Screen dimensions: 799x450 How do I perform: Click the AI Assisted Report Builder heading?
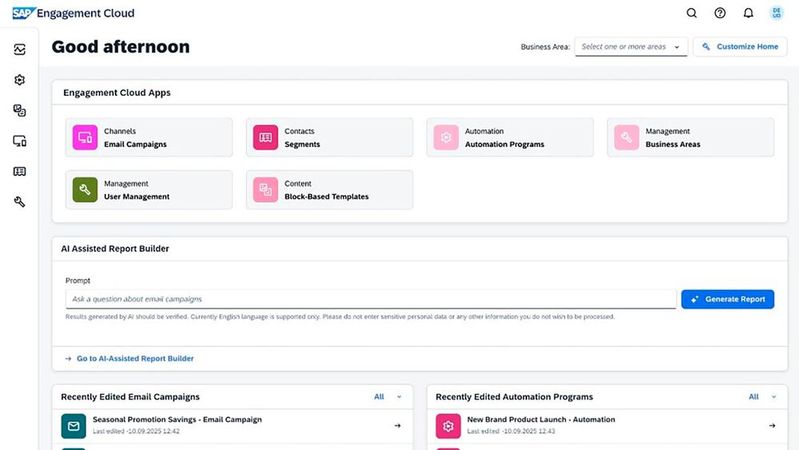point(115,249)
